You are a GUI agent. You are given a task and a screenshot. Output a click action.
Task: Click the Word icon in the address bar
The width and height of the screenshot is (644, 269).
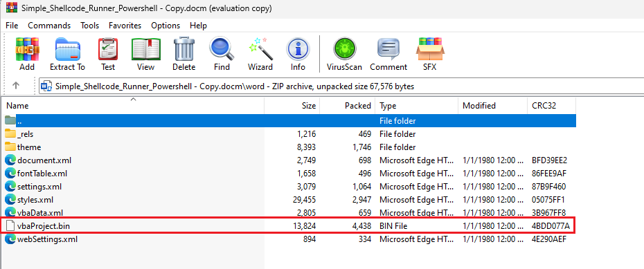(x=47, y=86)
